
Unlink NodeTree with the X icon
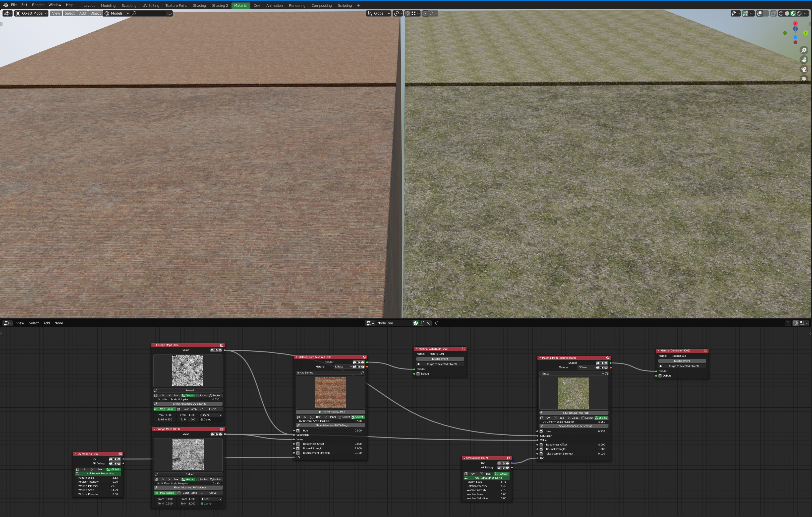[428, 323]
